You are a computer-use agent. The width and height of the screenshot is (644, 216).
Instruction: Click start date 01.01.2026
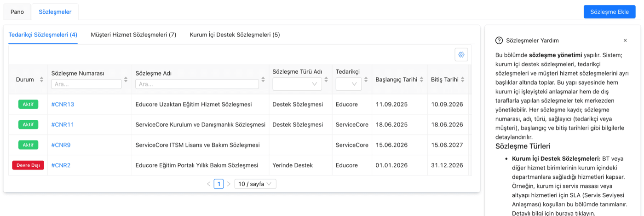(x=391, y=165)
